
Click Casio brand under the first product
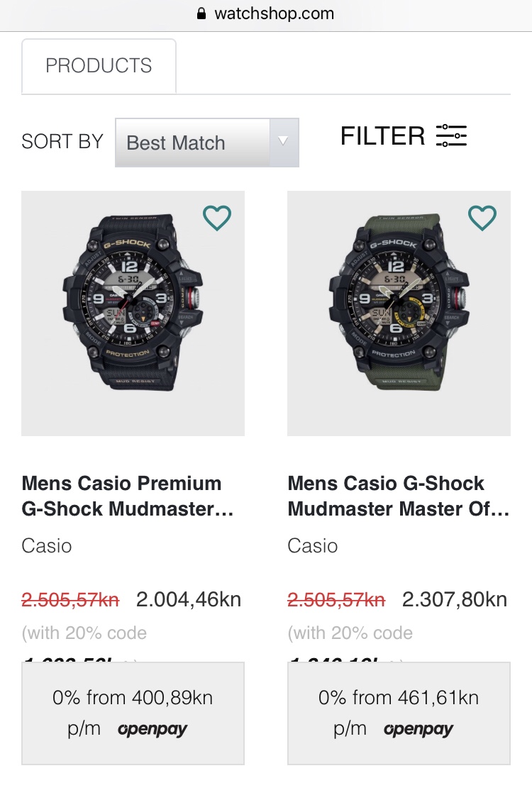coord(47,545)
